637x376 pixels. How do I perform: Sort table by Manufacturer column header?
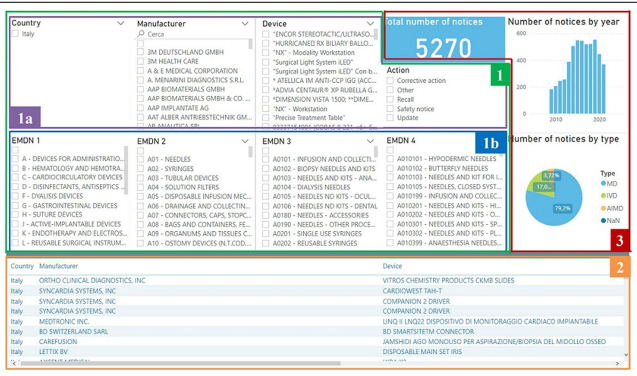click(58, 266)
